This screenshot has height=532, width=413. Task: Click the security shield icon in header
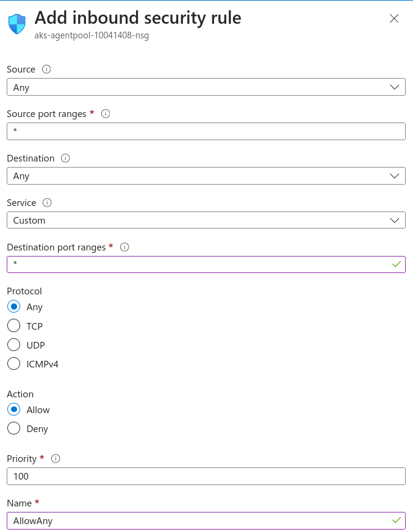[x=17, y=24]
